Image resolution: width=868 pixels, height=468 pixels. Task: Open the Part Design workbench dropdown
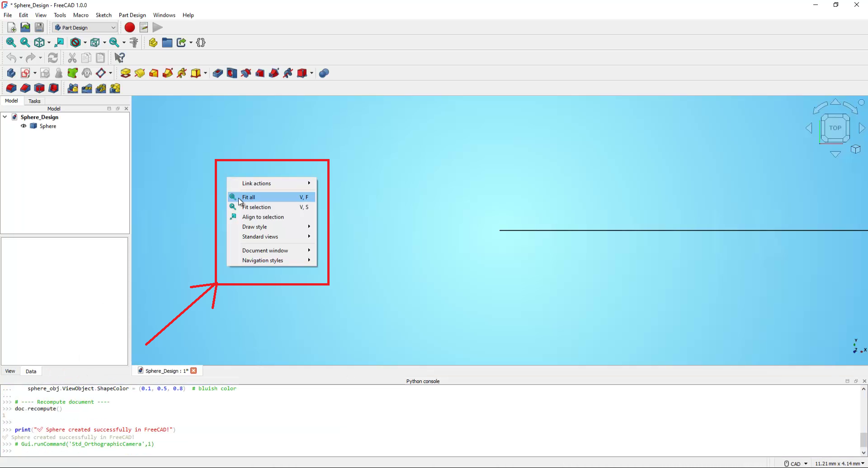tap(85, 28)
